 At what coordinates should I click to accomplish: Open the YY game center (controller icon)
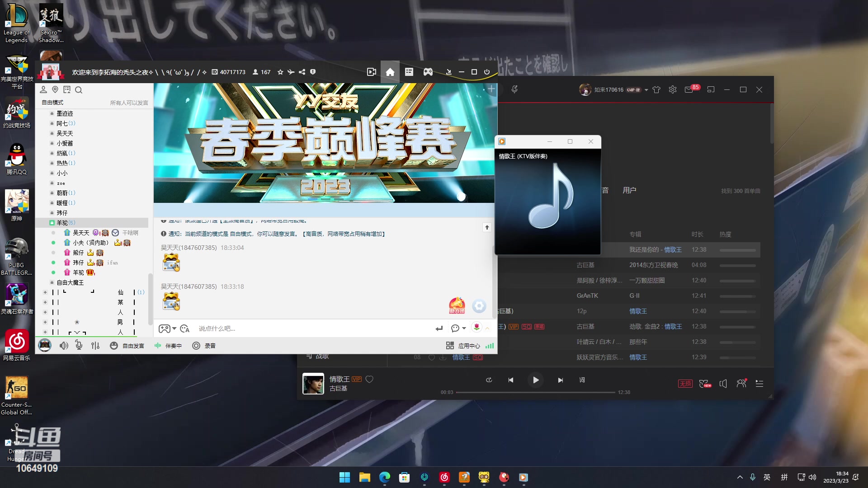coord(428,72)
